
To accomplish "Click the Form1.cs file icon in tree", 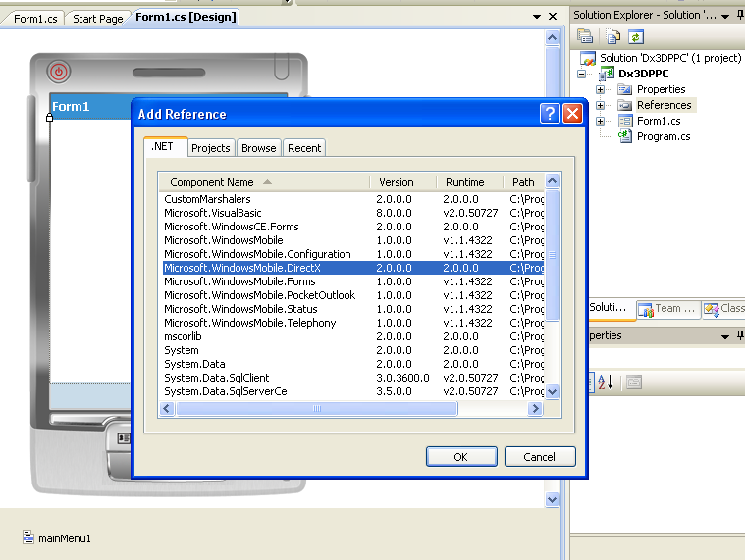I will click(625, 121).
